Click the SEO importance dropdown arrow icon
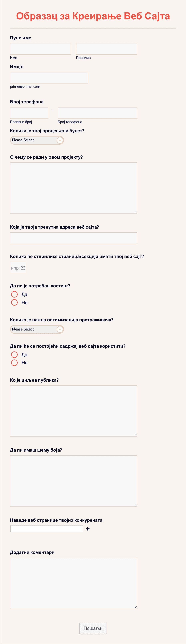This screenshot has height=644, width=186. (60, 329)
